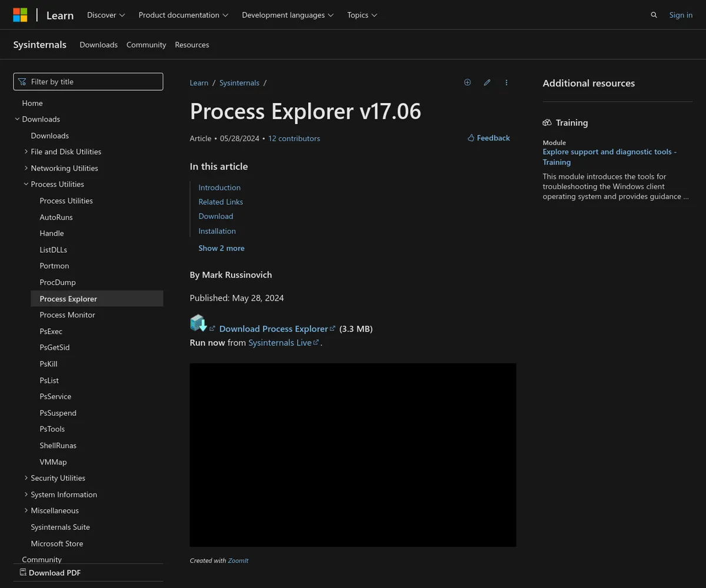Expand the File and Disk Utilities node

coord(26,152)
